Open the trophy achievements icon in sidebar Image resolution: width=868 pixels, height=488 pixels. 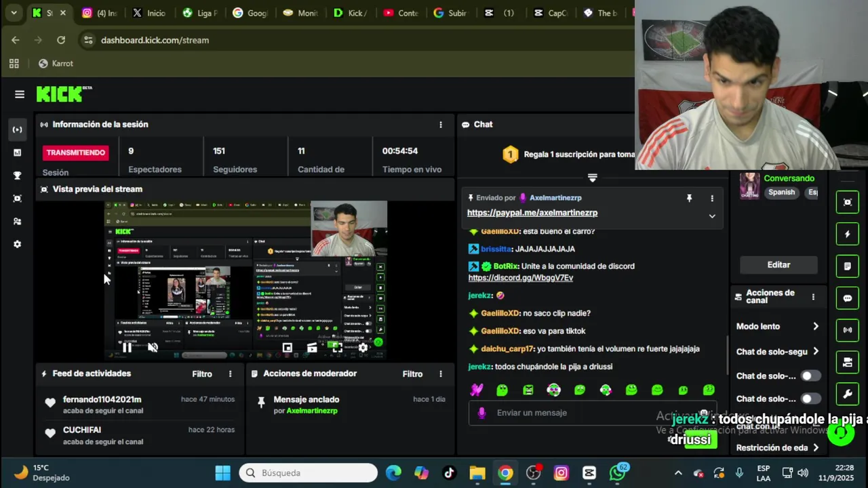18,176
